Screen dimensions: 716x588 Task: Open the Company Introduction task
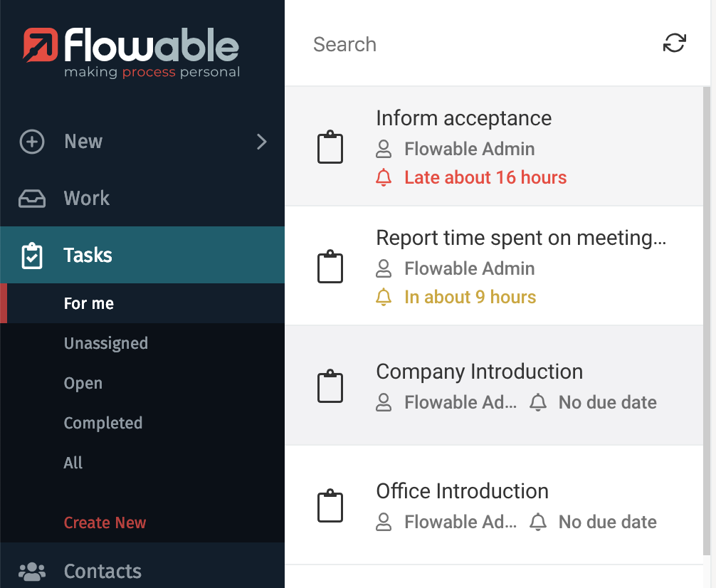(x=479, y=372)
